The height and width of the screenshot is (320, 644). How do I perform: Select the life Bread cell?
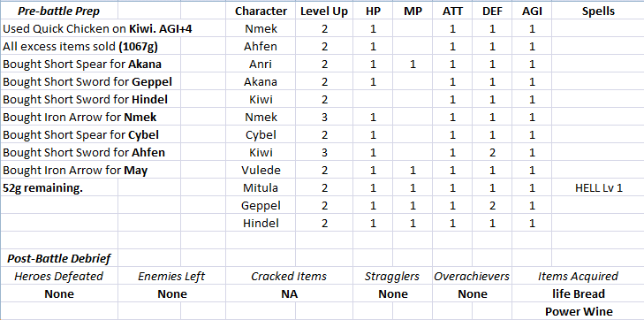pos(579,293)
